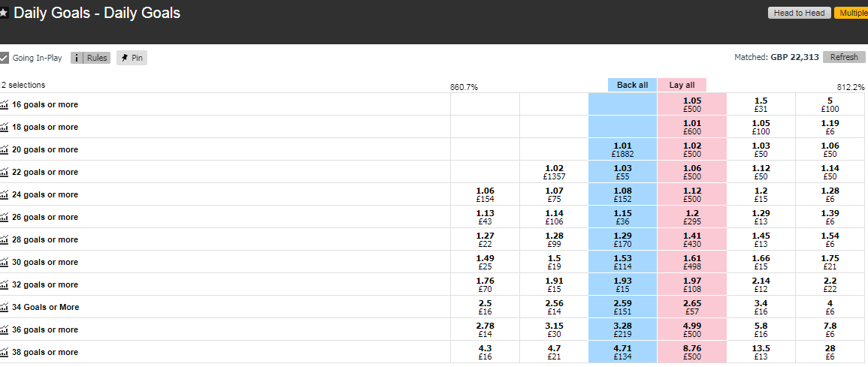Open graph icon for 28 goals or more

[5, 240]
